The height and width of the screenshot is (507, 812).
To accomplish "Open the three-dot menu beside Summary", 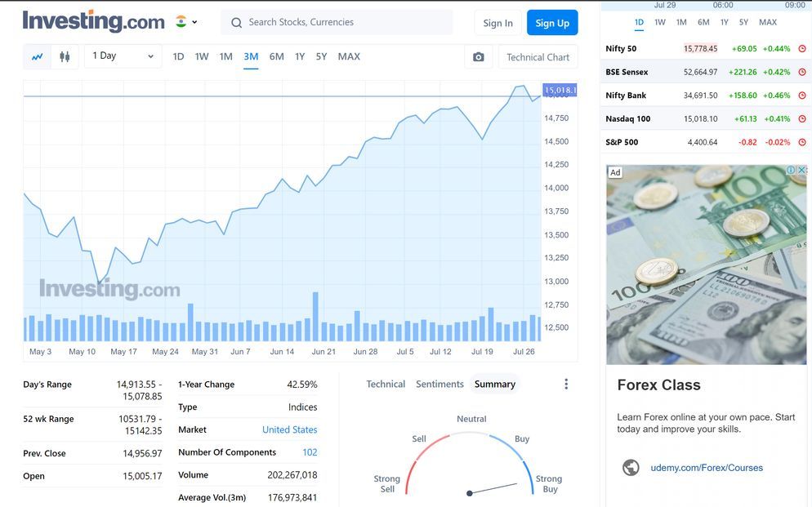I will coord(566,385).
